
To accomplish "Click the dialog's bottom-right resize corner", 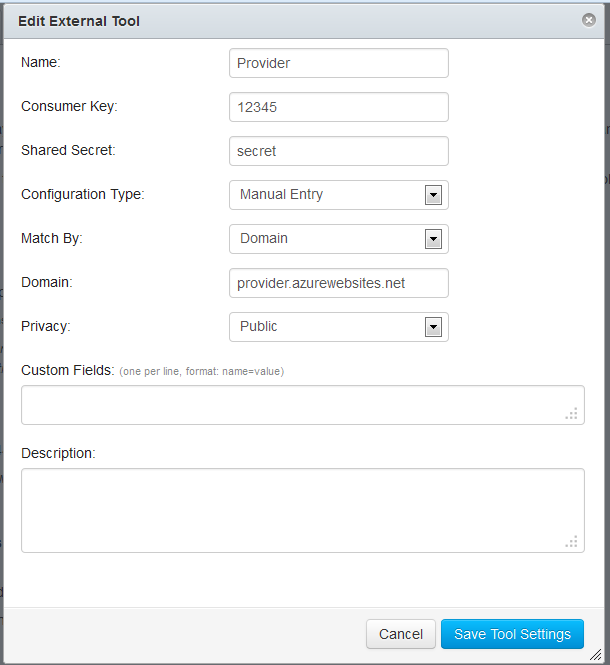I will click(x=596, y=654).
